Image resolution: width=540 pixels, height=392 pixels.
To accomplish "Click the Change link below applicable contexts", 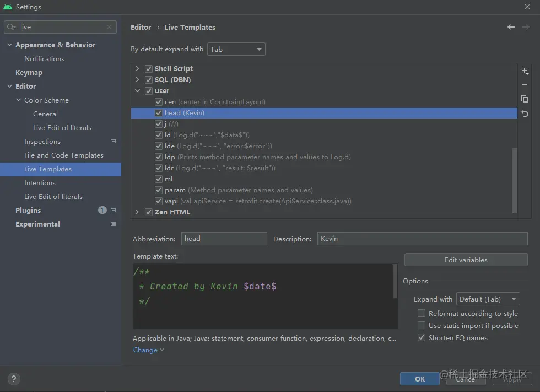I will point(145,350).
